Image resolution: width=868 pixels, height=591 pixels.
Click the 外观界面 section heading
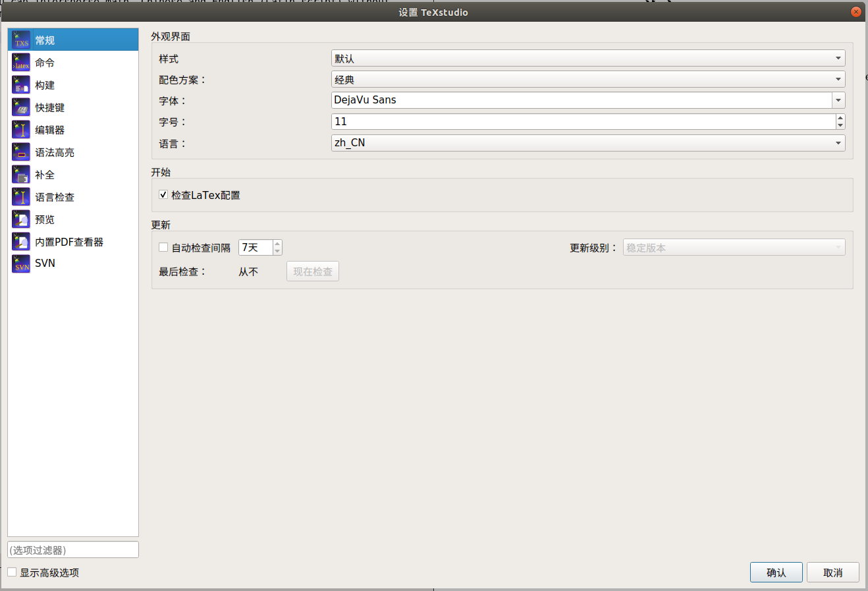(x=171, y=36)
